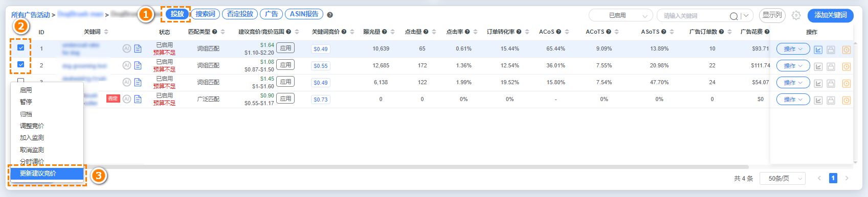Open document icon for keyword row 1
Image resolution: width=868 pixels, height=197 pixels.
point(138,49)
